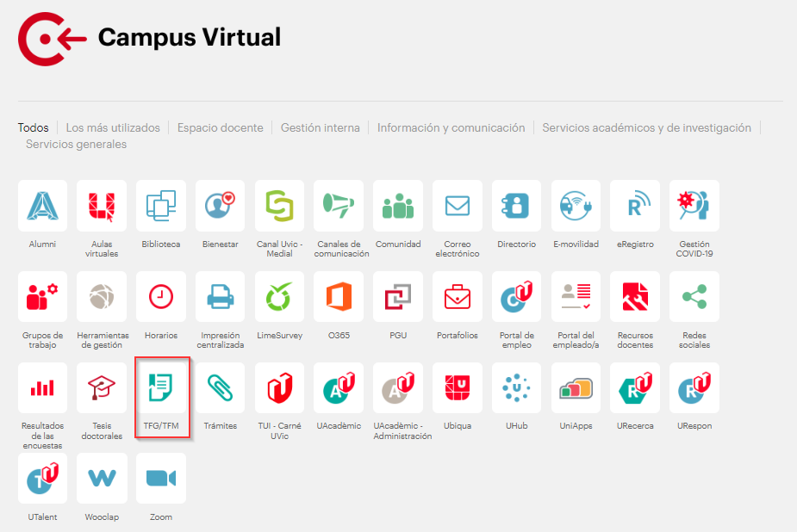Image resolution: width=797 pixels, height=532 pixels.
Task: Open the Biblioteca icon
Action: pyautogui.click(x=161, y=206)
